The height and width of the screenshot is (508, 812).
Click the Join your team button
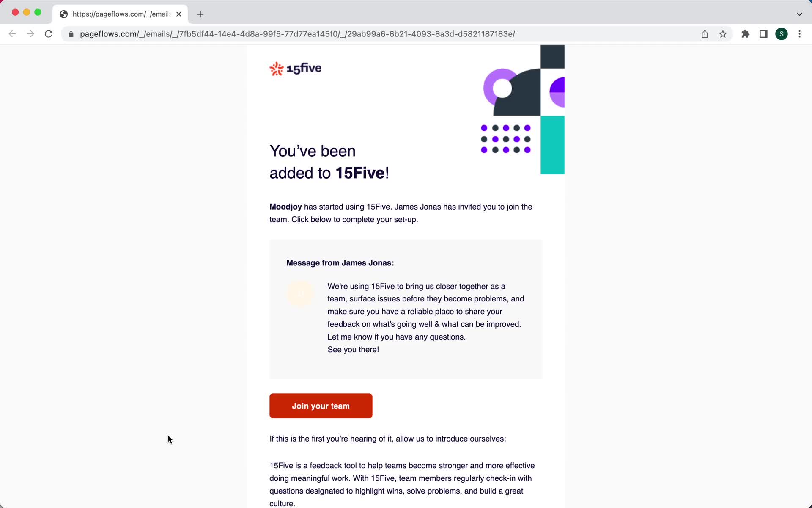(x=320, y=406)
